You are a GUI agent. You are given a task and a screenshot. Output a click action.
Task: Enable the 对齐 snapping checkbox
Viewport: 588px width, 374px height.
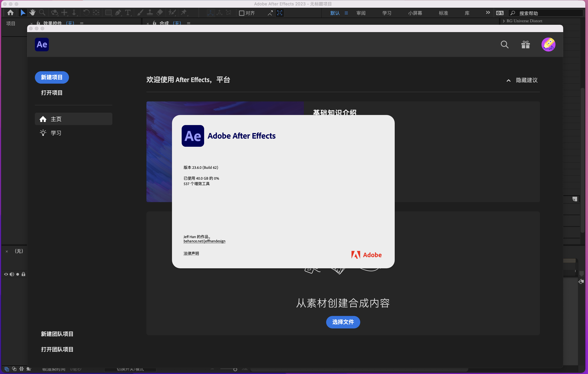pyautogui.click(x=242, y=13)
